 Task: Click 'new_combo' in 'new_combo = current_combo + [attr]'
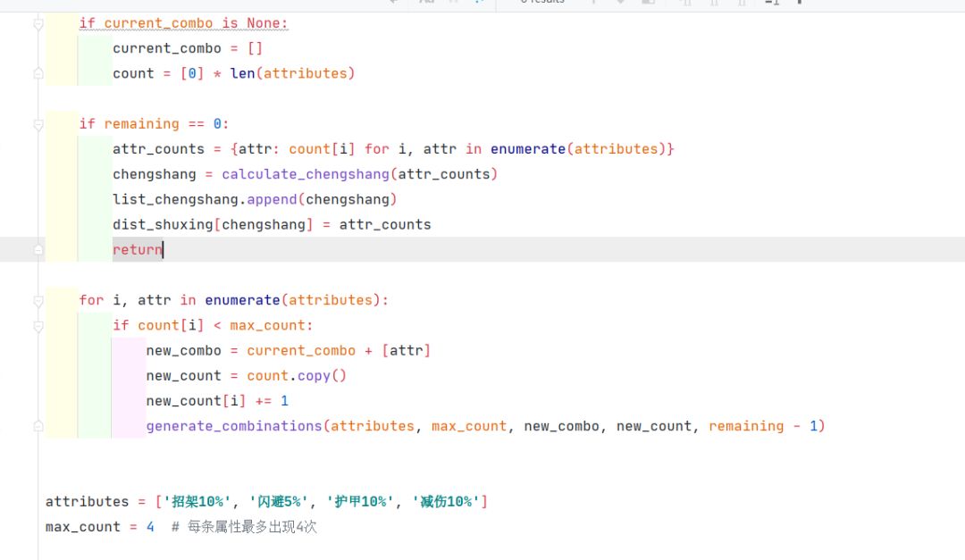coord(183,351)
